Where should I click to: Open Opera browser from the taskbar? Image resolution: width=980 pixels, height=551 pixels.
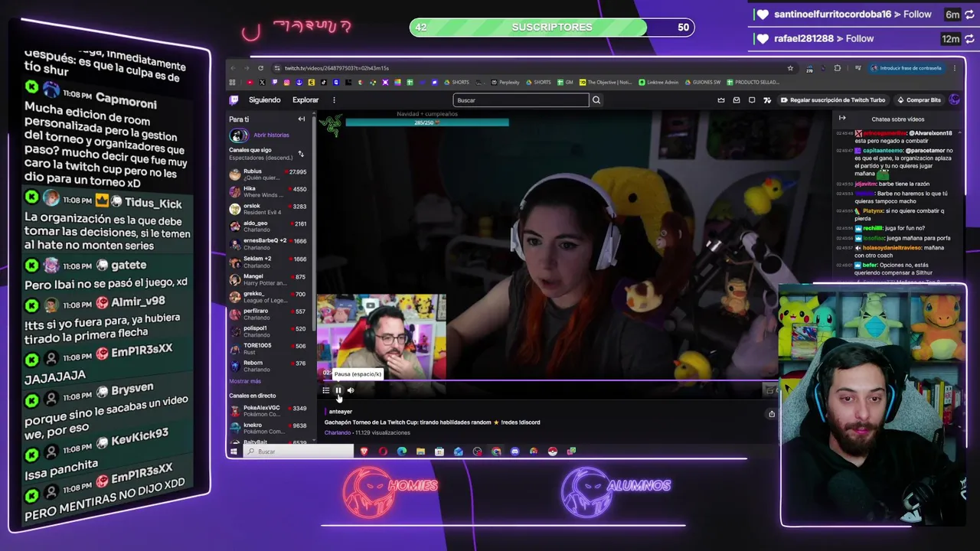383,452
